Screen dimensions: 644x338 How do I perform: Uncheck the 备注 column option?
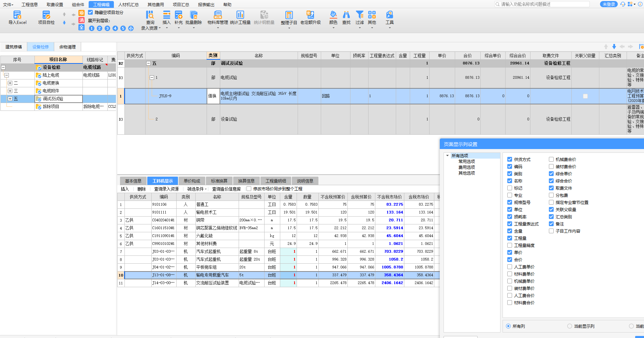(551, 224)
